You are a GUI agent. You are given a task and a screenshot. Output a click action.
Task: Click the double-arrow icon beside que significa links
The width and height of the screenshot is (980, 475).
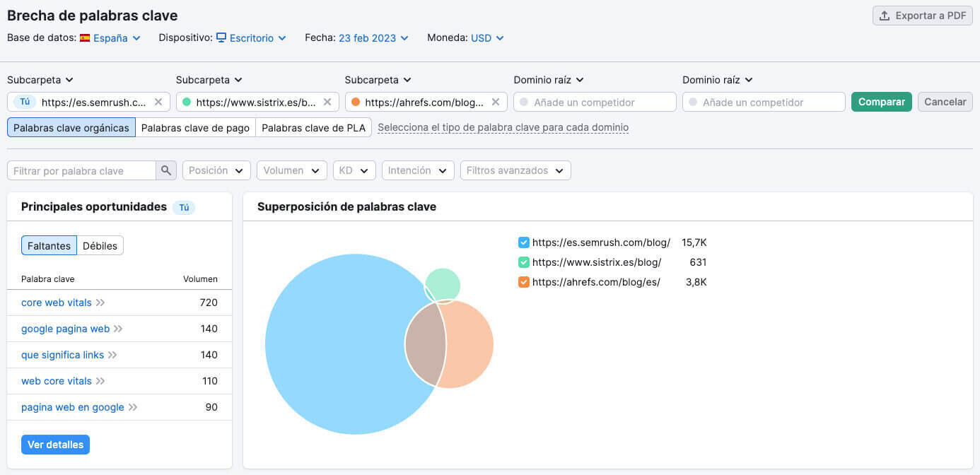(x=112, y=355)
